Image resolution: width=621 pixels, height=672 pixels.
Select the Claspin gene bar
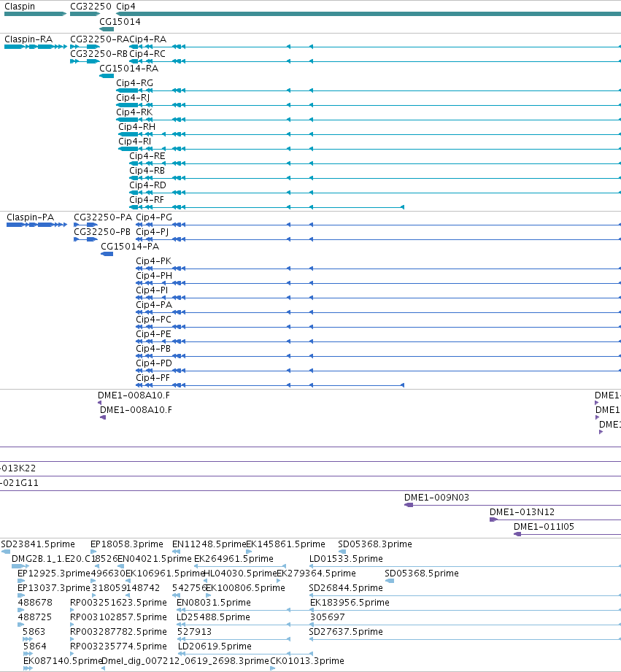pyautogui.click(x=35, y=14)
